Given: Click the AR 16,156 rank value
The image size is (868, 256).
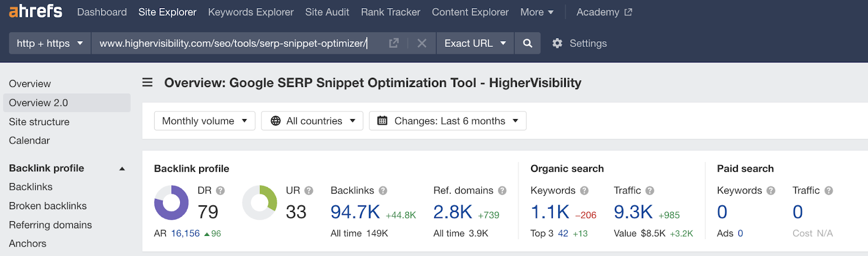Looking at the screenshot, I should pos(186,233).
